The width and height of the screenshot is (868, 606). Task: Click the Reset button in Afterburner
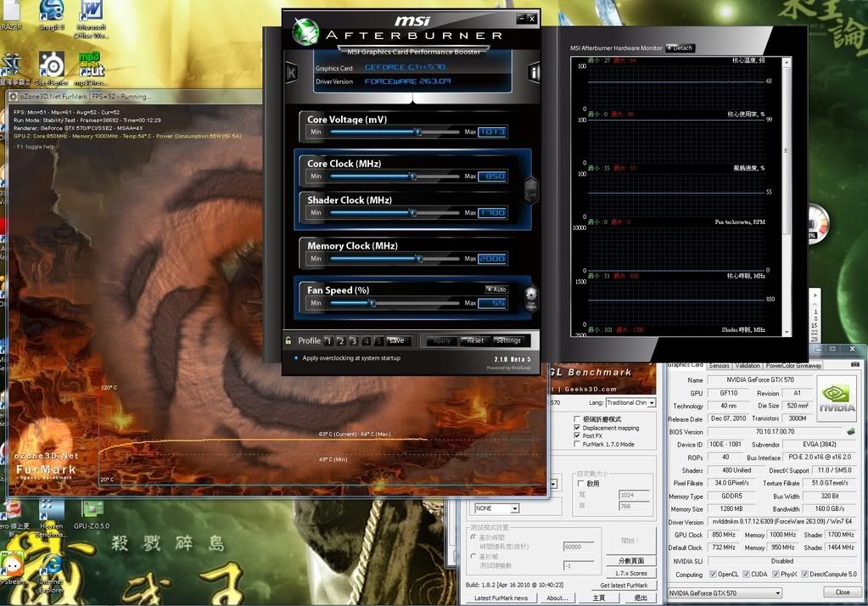click(475, 340)
